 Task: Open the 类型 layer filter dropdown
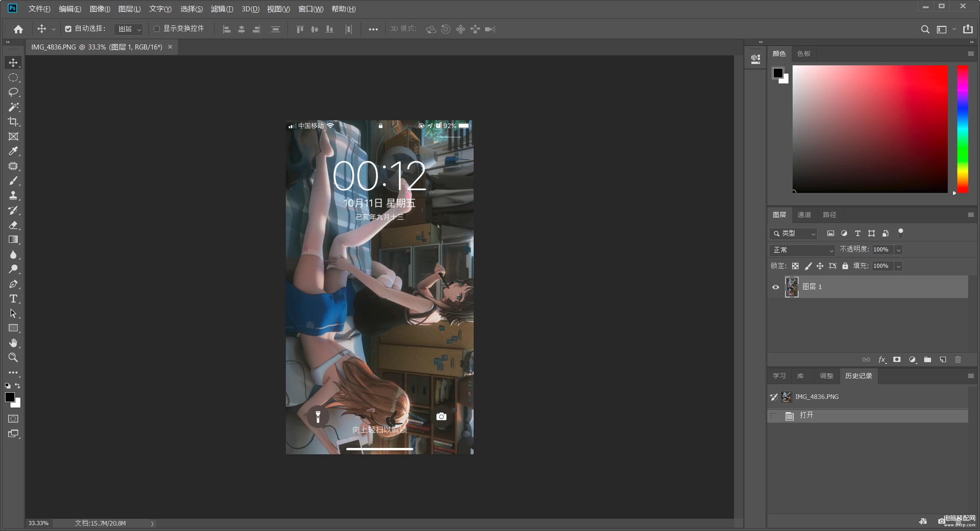point(793,233)
